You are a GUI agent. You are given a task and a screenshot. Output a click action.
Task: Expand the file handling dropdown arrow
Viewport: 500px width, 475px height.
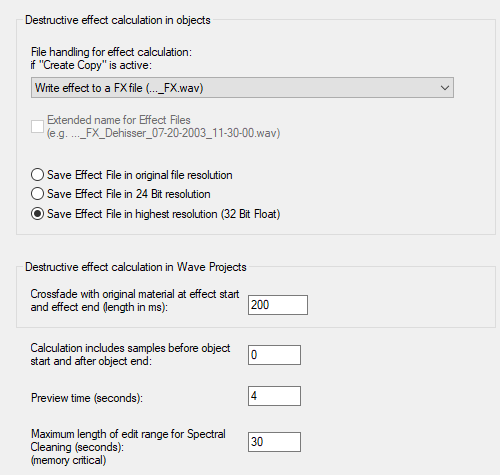click(445, 88)
